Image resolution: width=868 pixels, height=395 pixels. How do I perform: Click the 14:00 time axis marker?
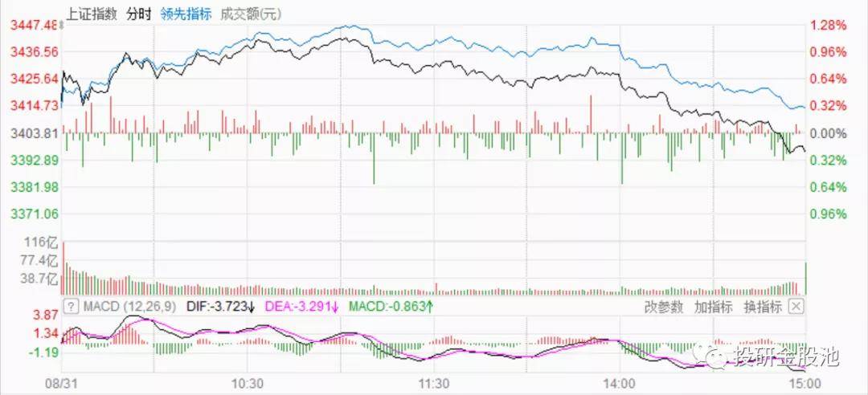point(620,384)
